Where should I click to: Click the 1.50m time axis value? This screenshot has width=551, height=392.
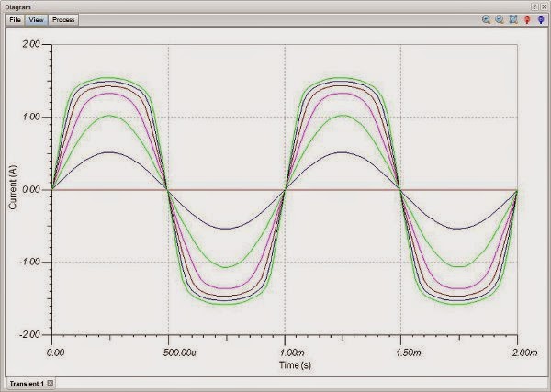409,353
